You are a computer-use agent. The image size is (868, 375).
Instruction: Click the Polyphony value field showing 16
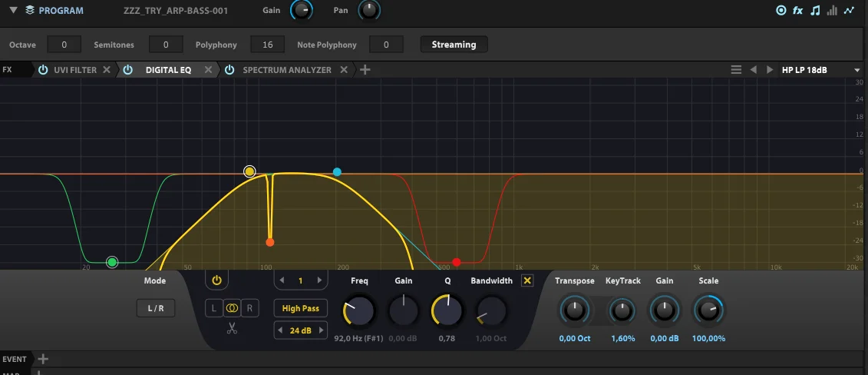click(x=267, y=45)
